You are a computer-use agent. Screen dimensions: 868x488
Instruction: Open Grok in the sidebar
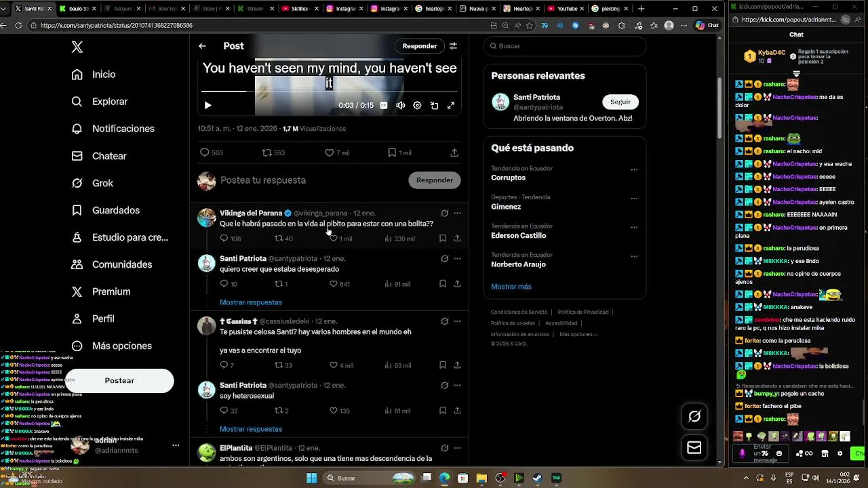pos(93,183)
